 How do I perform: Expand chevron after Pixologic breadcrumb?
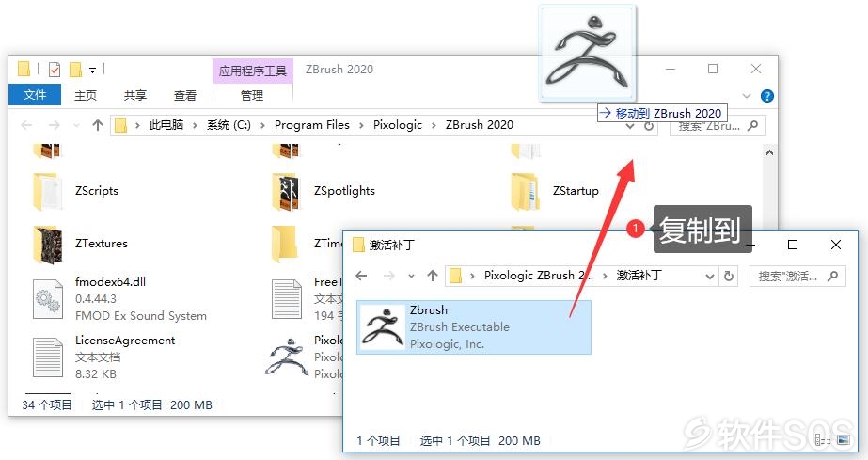click(x=434, y=126)
